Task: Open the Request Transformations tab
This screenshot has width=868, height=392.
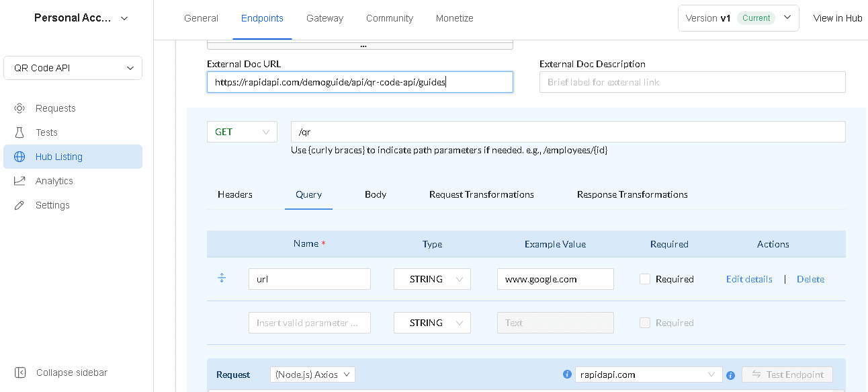Action: click(482, 194)
